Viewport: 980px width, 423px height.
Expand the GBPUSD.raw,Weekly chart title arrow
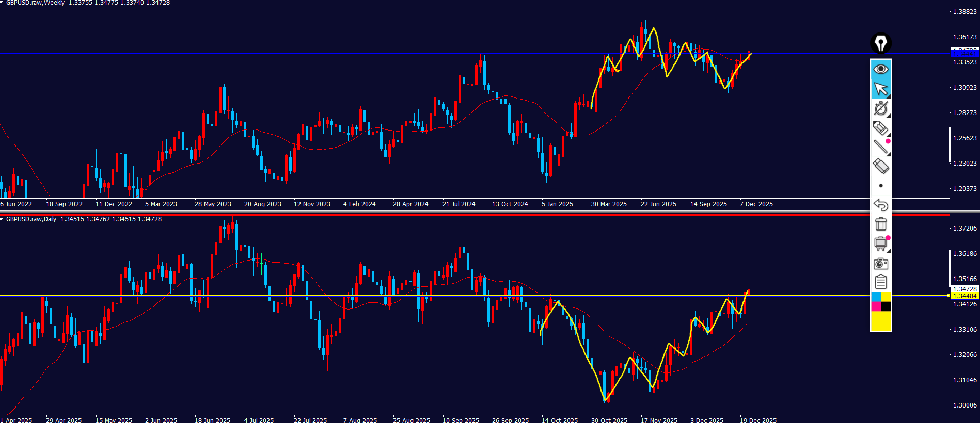point(2,3)
